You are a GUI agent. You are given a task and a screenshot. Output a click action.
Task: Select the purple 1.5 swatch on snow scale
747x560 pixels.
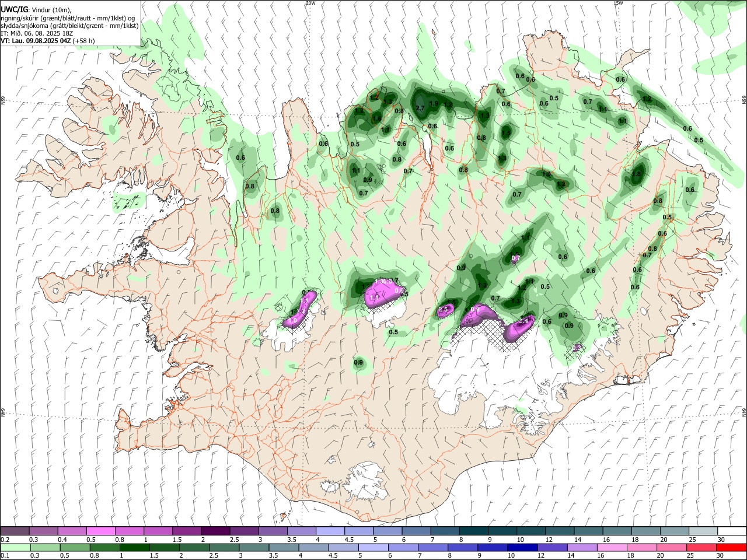click(x=187, y=531)
